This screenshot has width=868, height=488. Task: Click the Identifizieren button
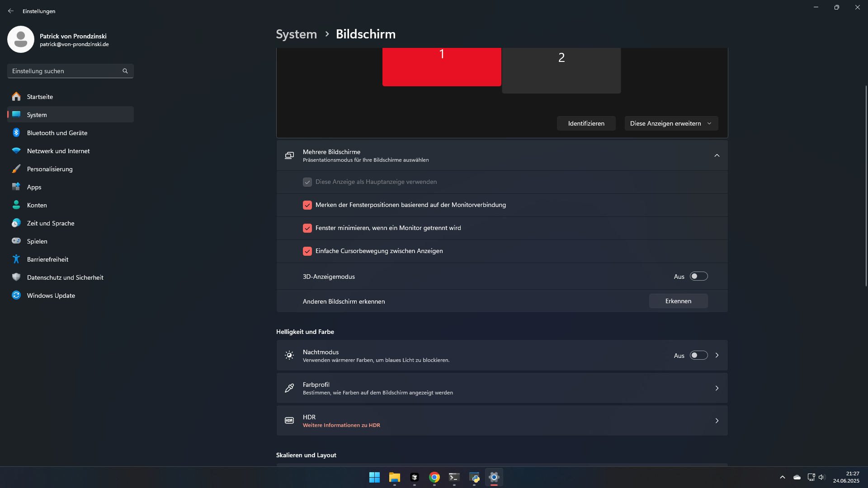click(586, 123)
